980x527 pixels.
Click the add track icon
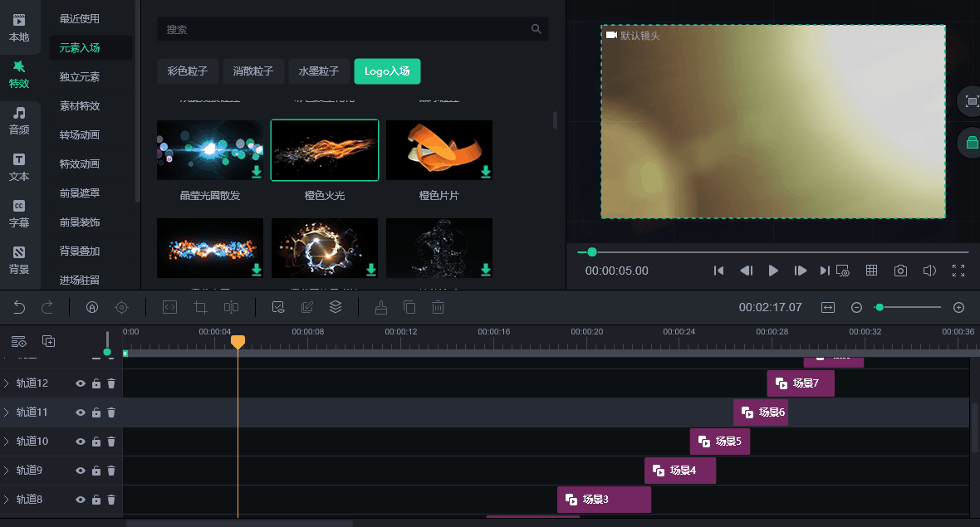click(48, 341)
